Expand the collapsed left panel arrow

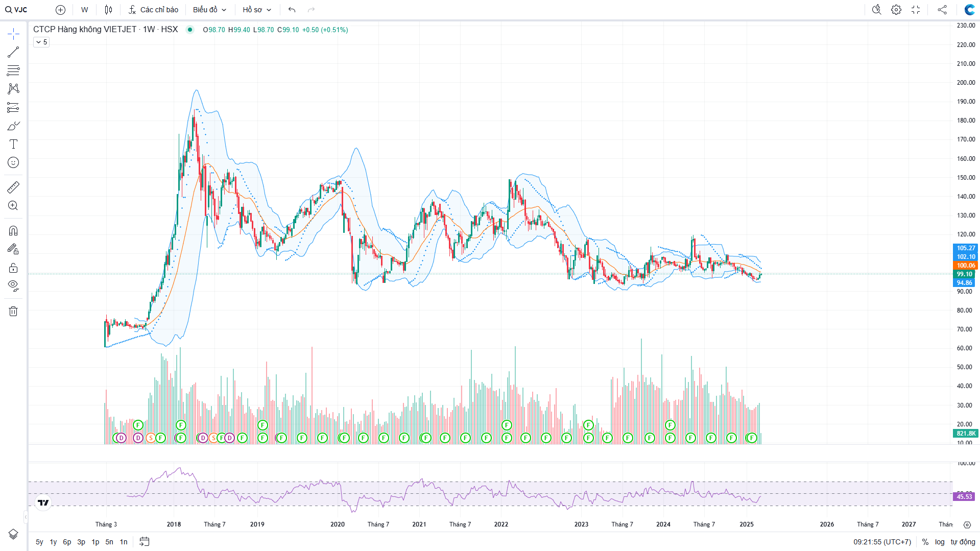click(x=26, y=517)
